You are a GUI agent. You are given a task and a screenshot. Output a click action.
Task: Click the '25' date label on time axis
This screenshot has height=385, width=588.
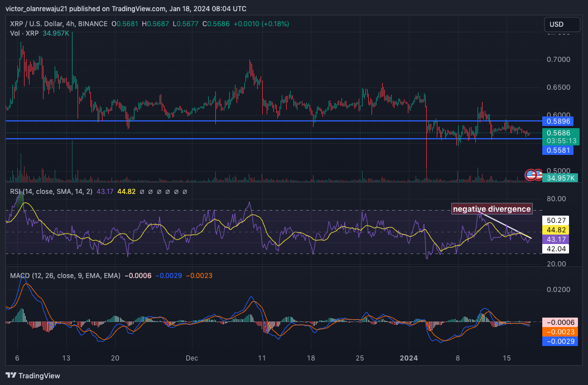click(360, 358)
